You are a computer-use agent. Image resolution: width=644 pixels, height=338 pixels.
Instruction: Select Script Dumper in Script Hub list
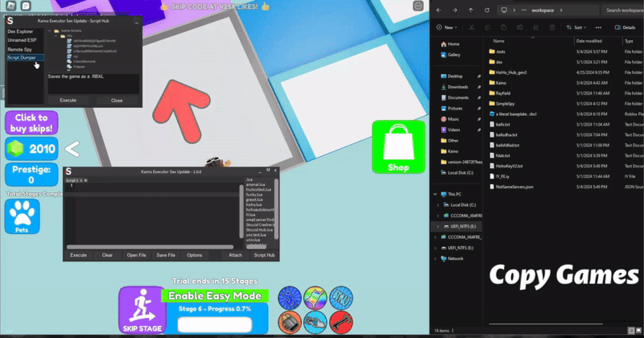[x=22, y=58]
